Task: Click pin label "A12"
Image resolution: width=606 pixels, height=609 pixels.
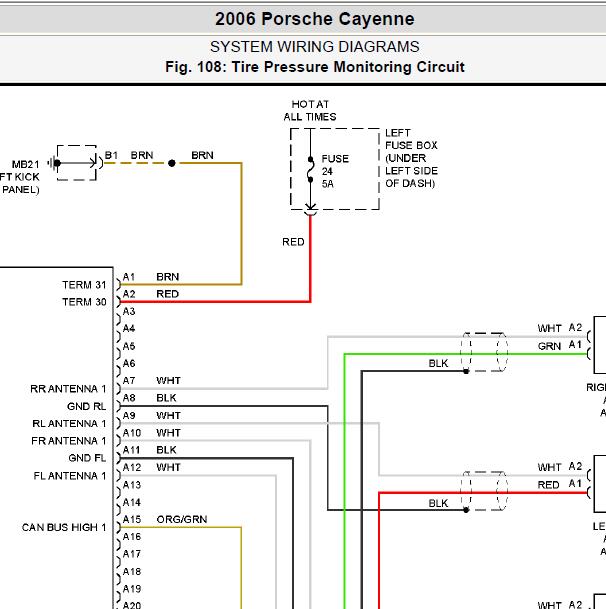Action: tap(132, 467)
